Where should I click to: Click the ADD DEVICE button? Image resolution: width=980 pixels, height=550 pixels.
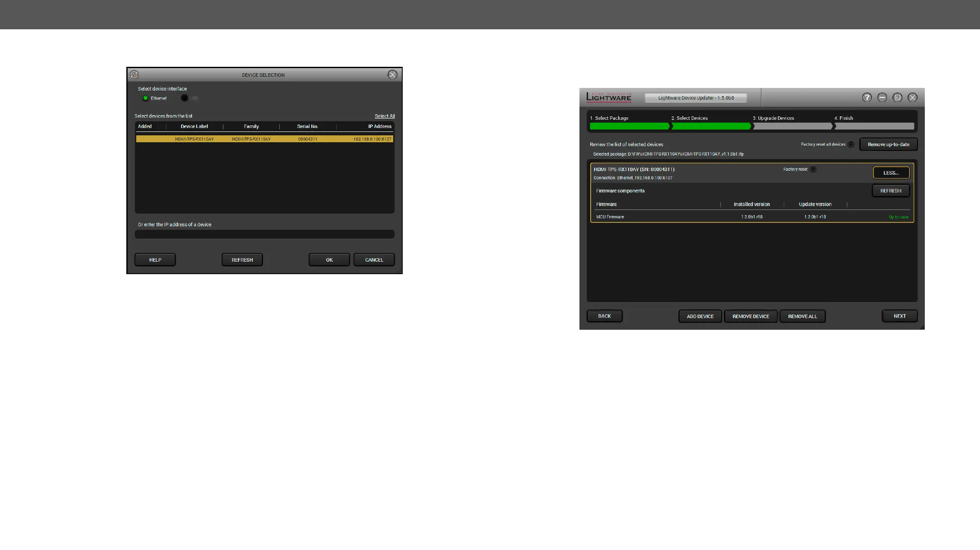pyautogui.click(x=700, y=316)
